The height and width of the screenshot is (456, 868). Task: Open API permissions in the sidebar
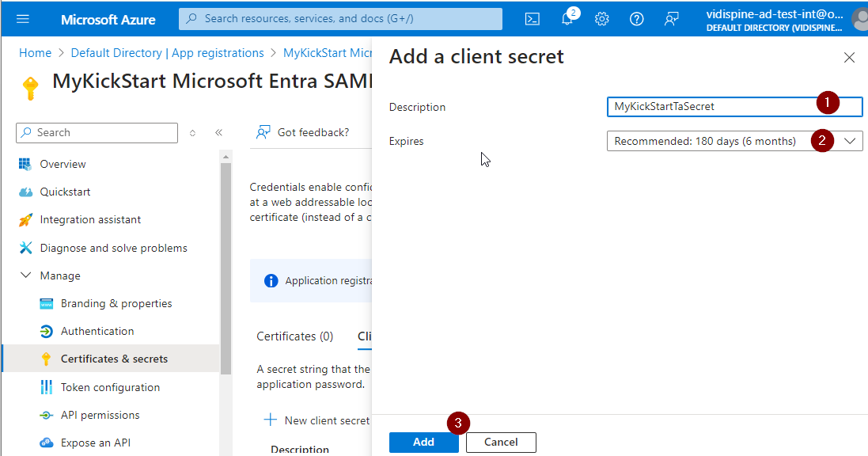pyautogui.click(x=100, y=415)
